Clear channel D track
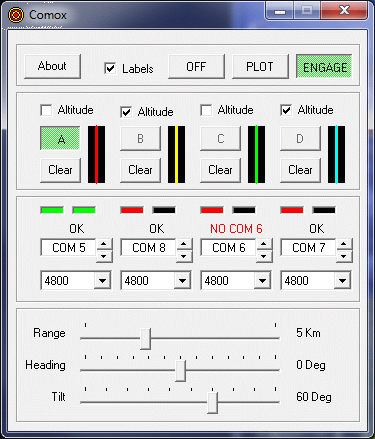Viewport: 375px width, 439px height. [300, 170]
